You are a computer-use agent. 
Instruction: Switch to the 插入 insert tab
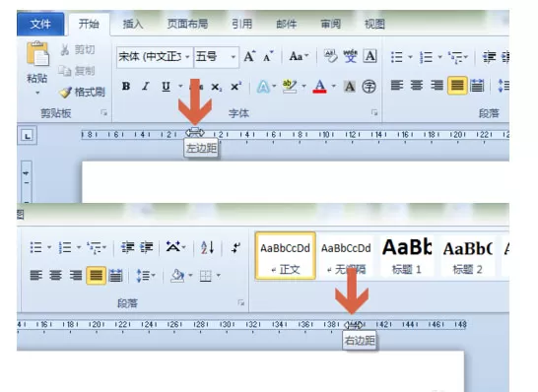133,24
